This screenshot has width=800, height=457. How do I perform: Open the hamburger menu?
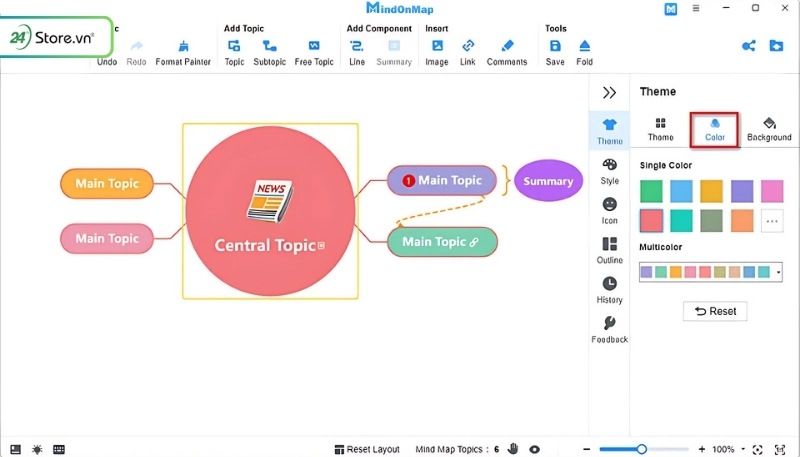click(696, 8)
